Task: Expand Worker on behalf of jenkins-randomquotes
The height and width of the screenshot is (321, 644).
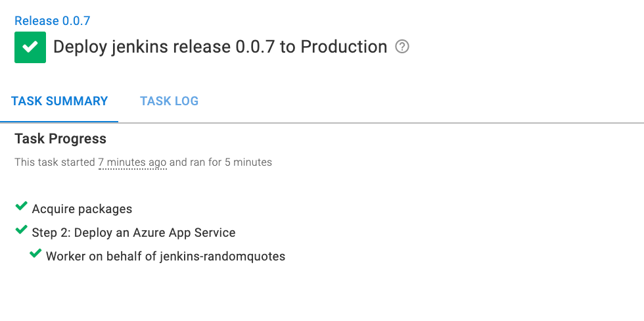Action: [x=166, y=257]
